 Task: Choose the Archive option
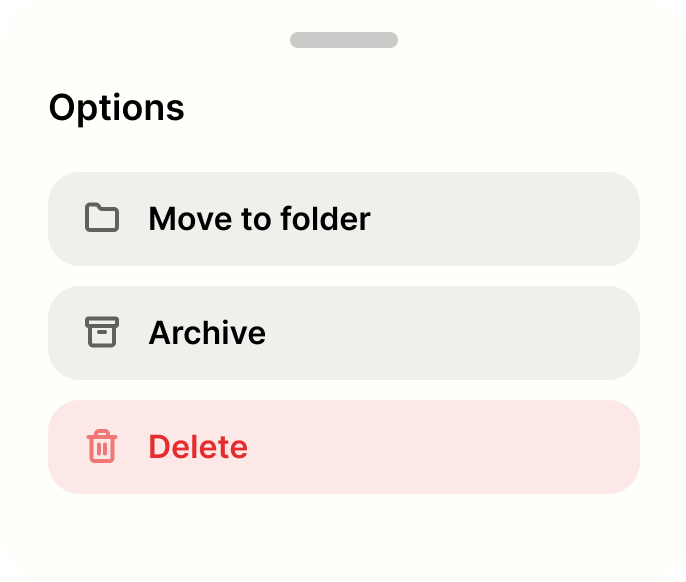(343, 333)
